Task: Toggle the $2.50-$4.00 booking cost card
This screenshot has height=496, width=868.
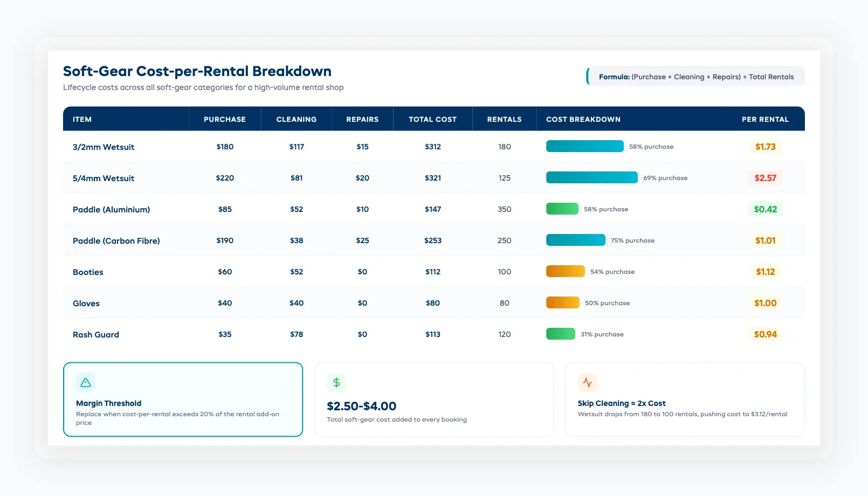Action: coord(433,399)
